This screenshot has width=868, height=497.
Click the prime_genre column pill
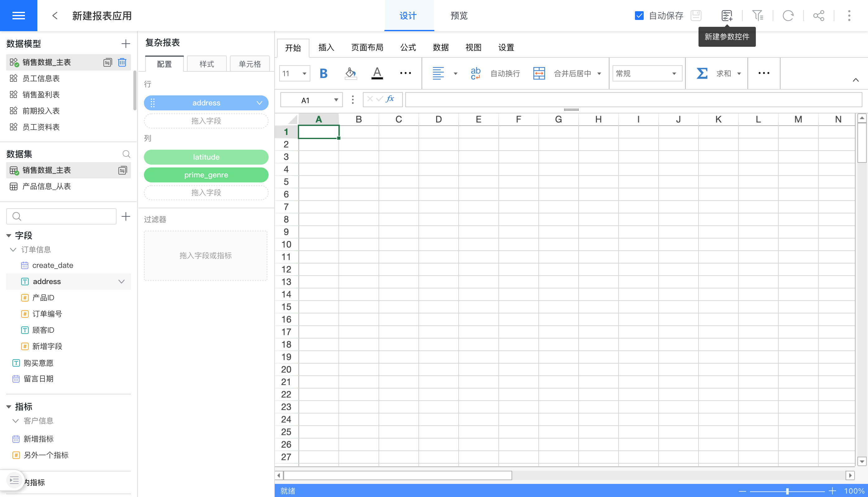tap(206, 175)
